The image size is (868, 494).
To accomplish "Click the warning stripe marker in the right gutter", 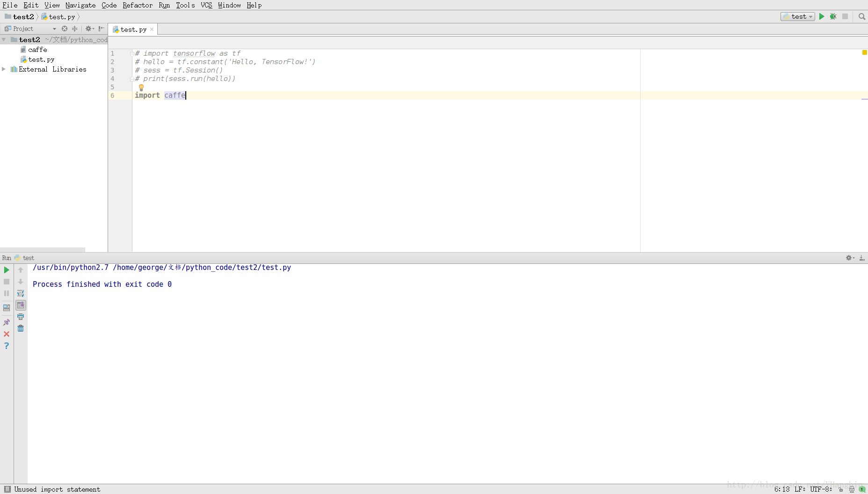I will [x=864, y=99].
